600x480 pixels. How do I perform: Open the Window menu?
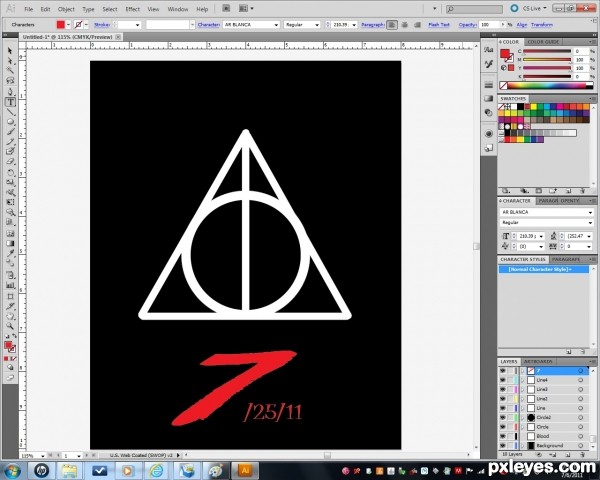coord(178,9)
